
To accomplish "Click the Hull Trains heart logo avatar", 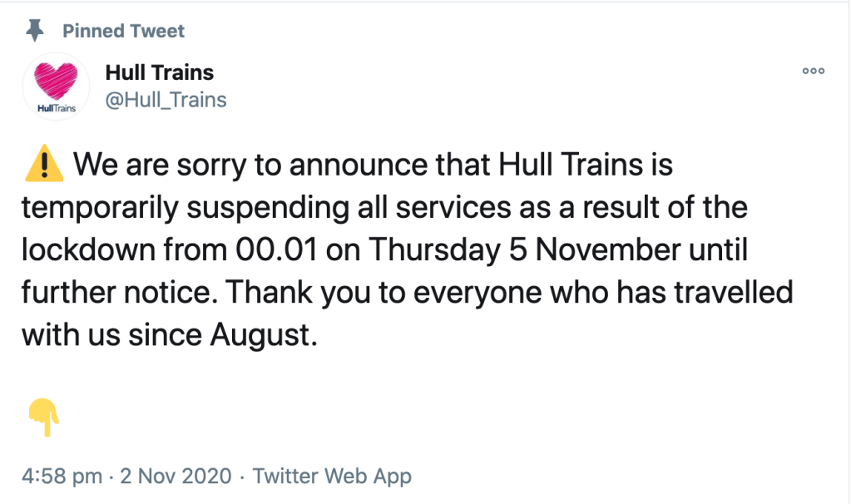I will (56, 86).
